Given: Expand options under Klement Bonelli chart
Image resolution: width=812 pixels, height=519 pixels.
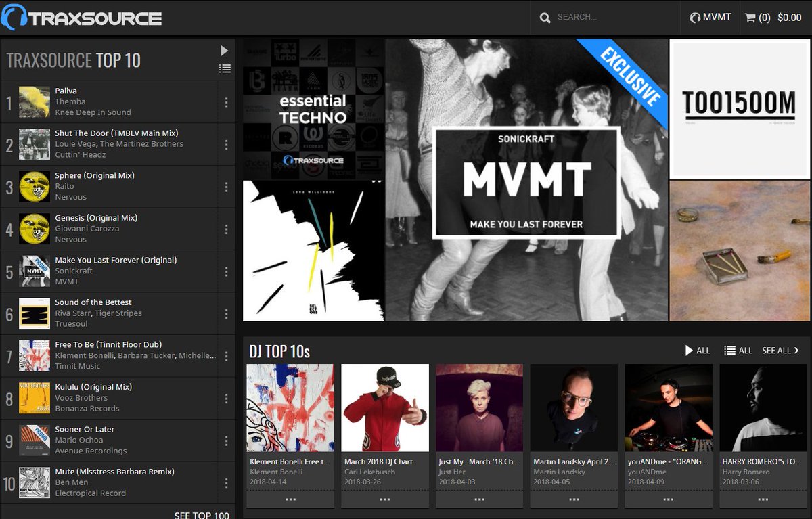Looking at the screenshot, I should click(x=290, y=499).
